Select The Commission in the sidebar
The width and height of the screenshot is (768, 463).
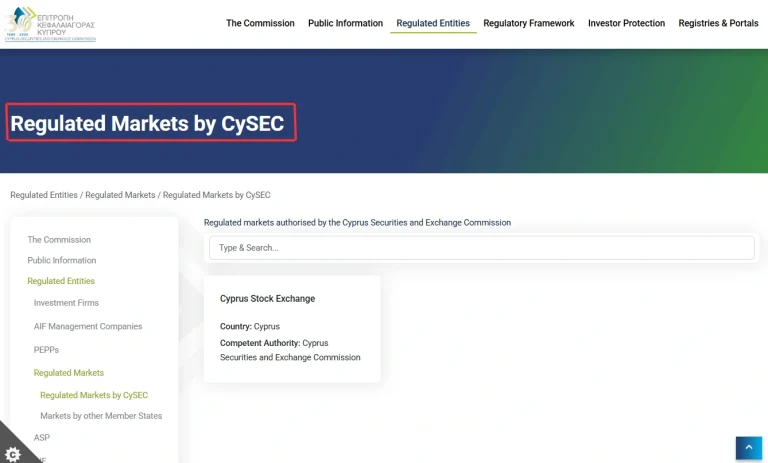(59, 240)
